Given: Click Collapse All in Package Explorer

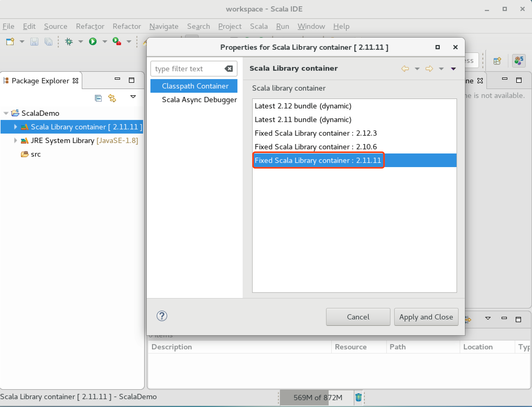Looking at the screenshot, I should click(98, 98).
